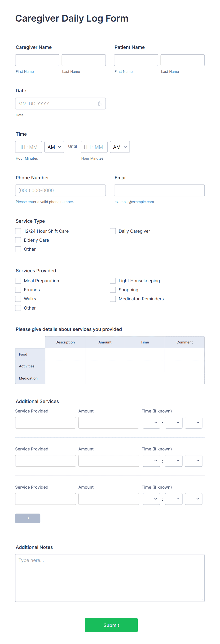Click the blue + add row button
This screenshot has width=220, height=644.
(x=27, y=518)
